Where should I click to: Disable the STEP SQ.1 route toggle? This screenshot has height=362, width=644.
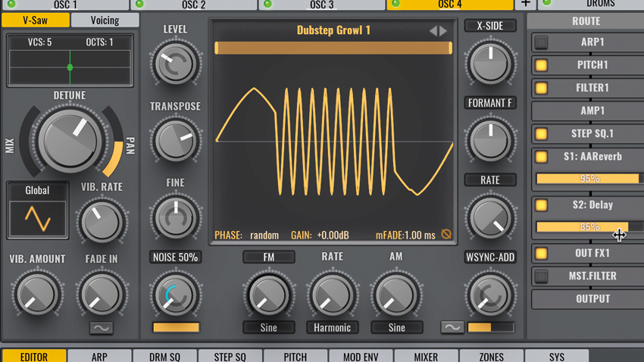(x=541, y=134)
